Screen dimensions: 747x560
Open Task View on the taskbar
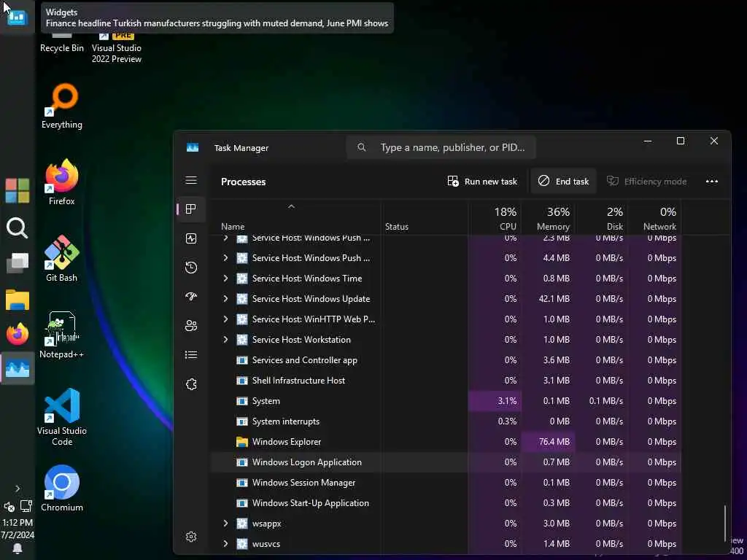[18, 262]
